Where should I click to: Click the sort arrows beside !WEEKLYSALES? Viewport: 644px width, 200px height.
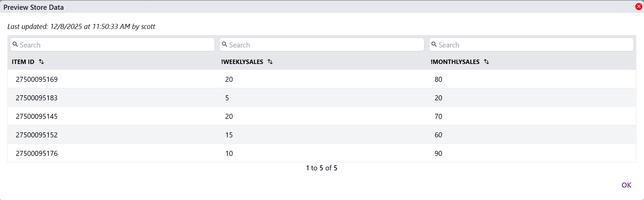click(270, 62)
